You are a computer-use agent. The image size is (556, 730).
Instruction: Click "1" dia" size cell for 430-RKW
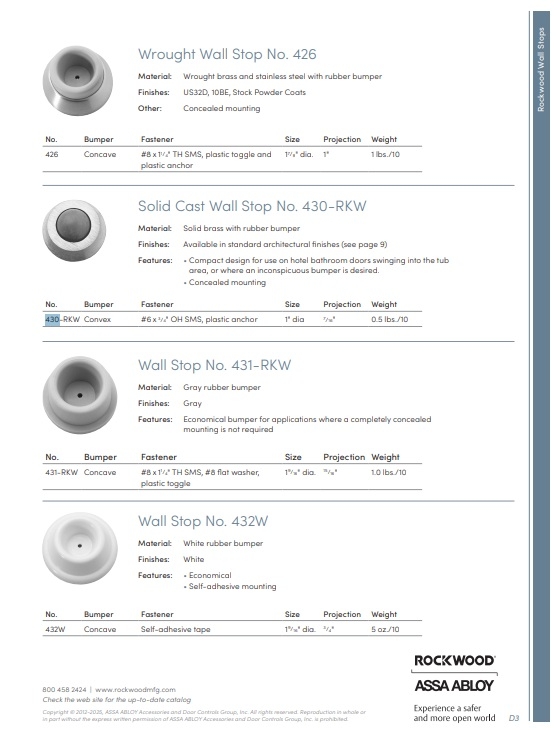(x=294, y=319)
